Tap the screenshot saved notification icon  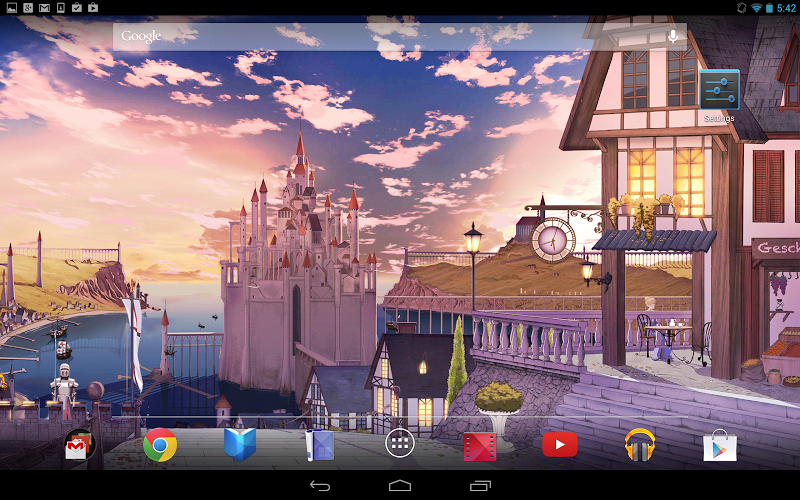pos(11,8)
